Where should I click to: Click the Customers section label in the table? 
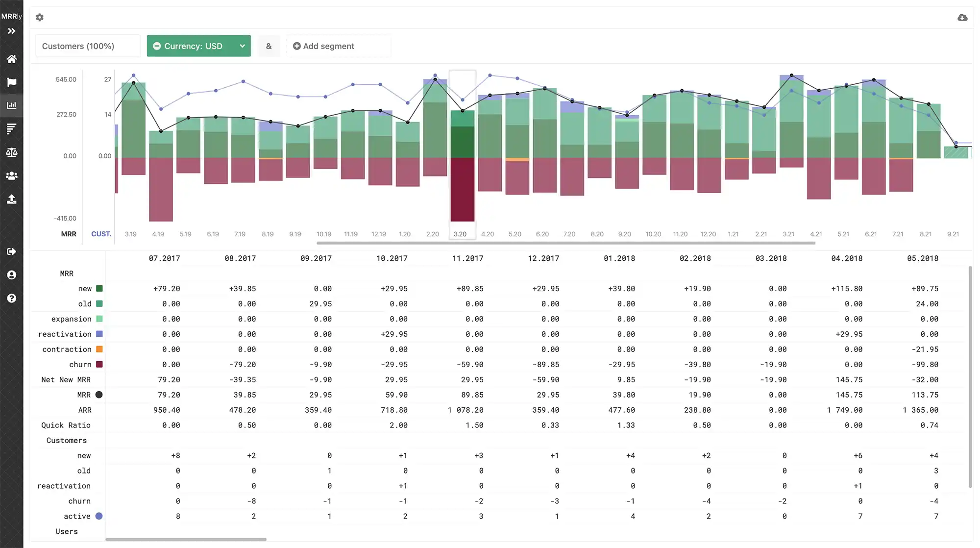pyautogui.click(x=67, y=440)
